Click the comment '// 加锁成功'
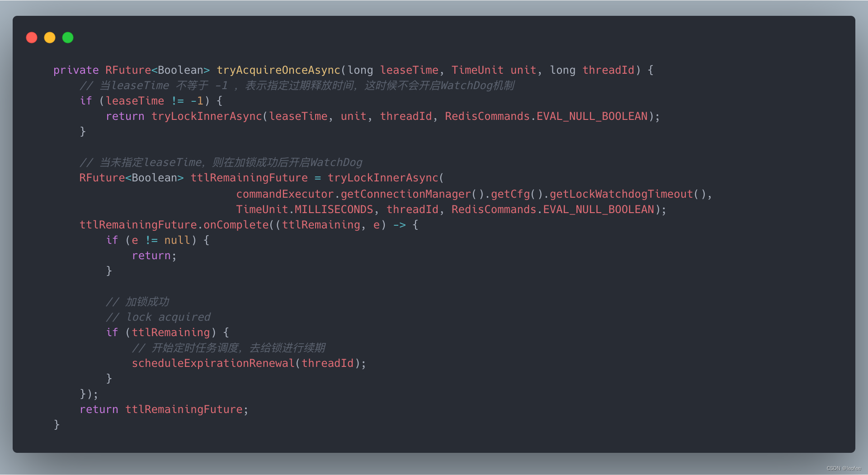 pyautogui.click(x=138, y=302)
